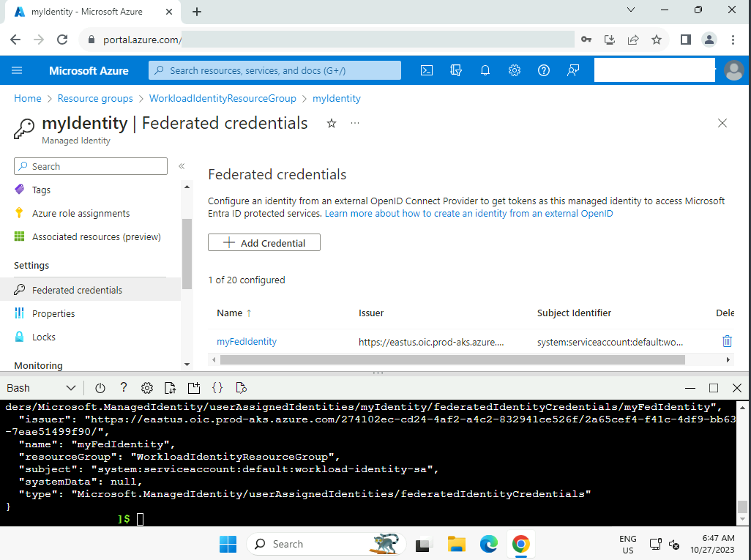Click the left menu scroll up arrow
This screenshot has height=560, width=751.
pos(187,187)
